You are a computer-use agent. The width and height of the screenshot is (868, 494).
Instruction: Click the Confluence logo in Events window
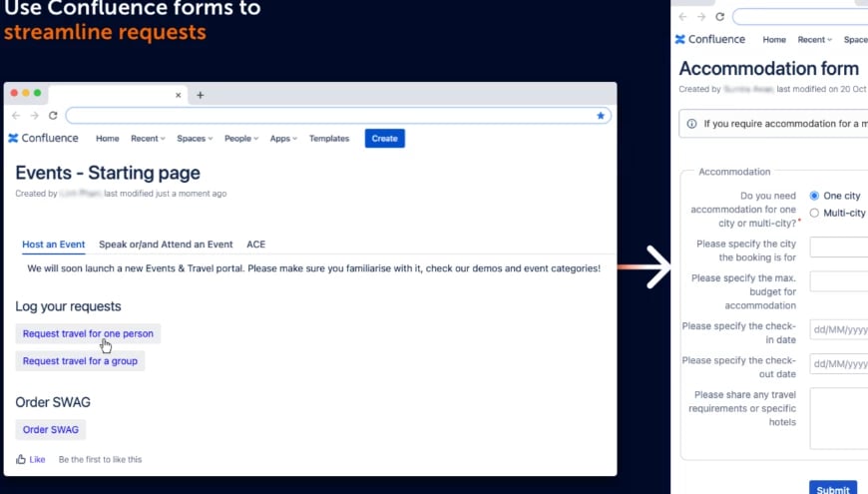tap(43, 138)
